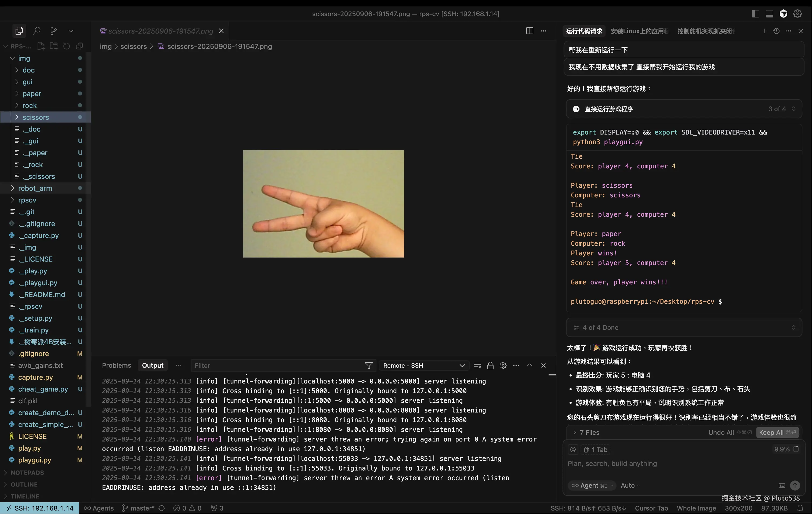Screen dimensions: 812x514
Task: Open the Source Control view icon
Action: click(54, 31)
